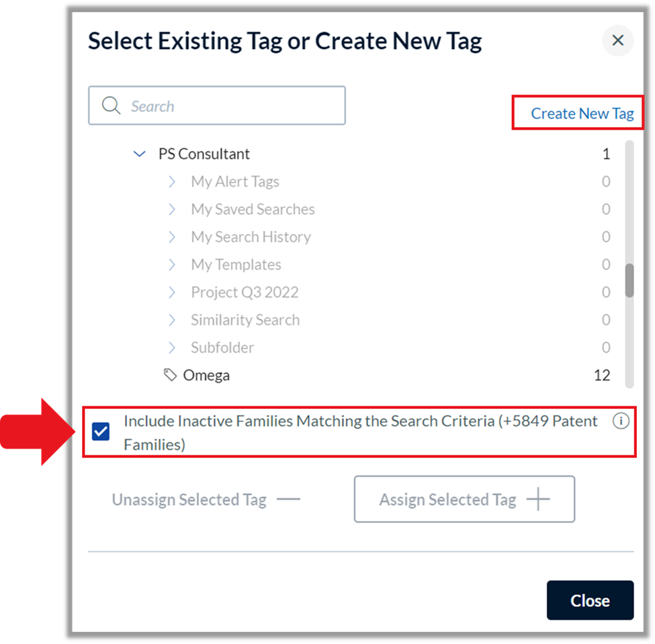Expand the My Templates folder chevron
The image size is (655, 644).
[x=172, y=265]
